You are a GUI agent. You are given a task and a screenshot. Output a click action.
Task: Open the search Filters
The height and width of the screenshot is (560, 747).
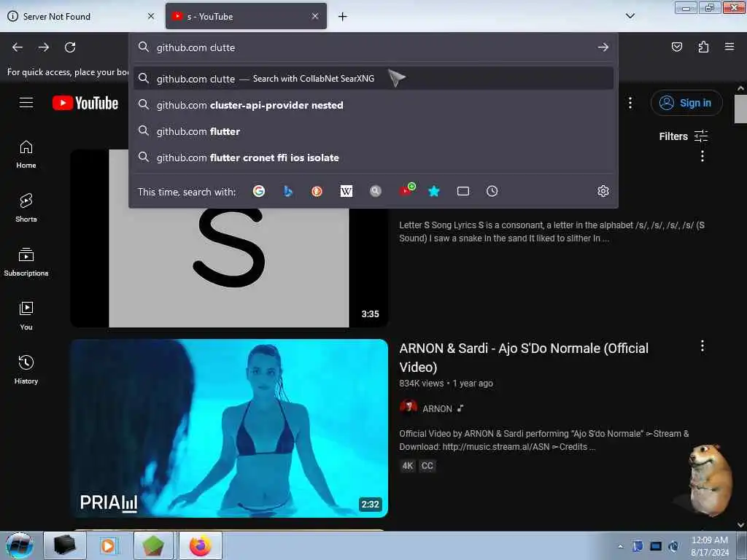point(684,136)
